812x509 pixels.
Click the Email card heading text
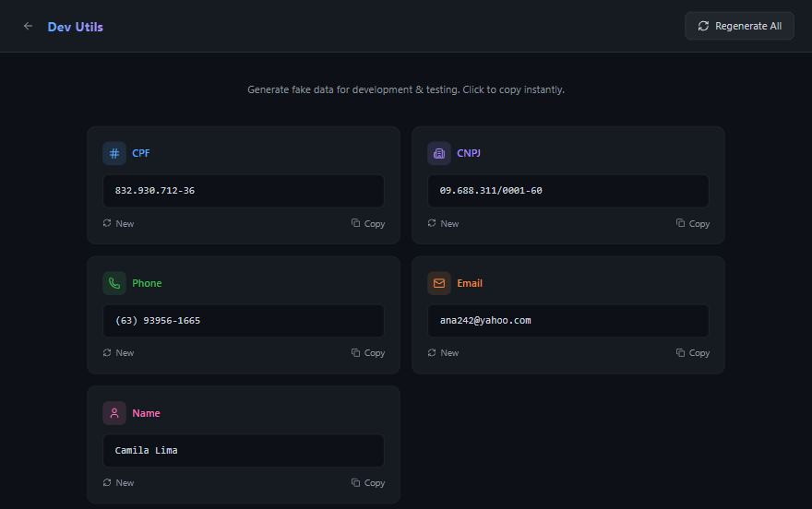(x=470, y=283)
